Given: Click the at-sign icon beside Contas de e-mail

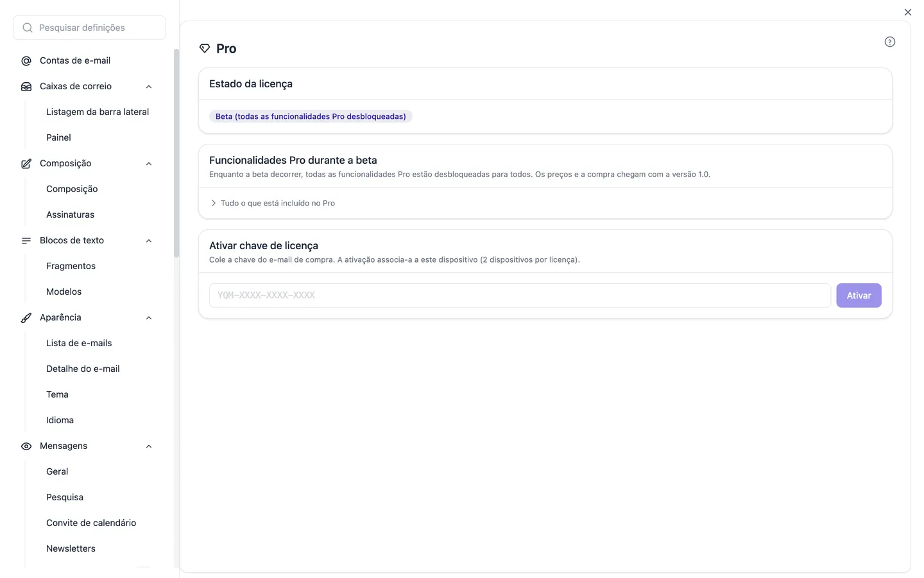Looking at the screenshot, I should [x=26, y=60].
